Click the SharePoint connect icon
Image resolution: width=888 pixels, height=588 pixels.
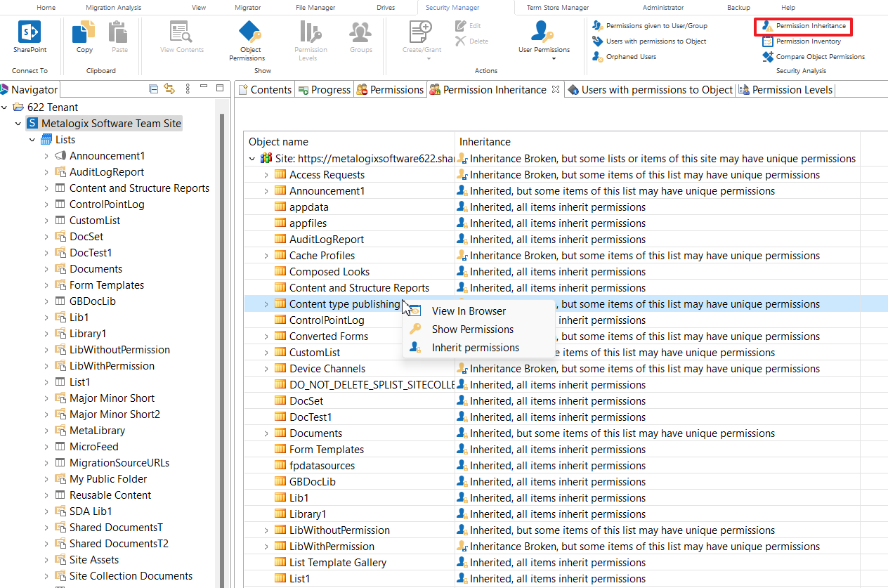click(30, 32)
